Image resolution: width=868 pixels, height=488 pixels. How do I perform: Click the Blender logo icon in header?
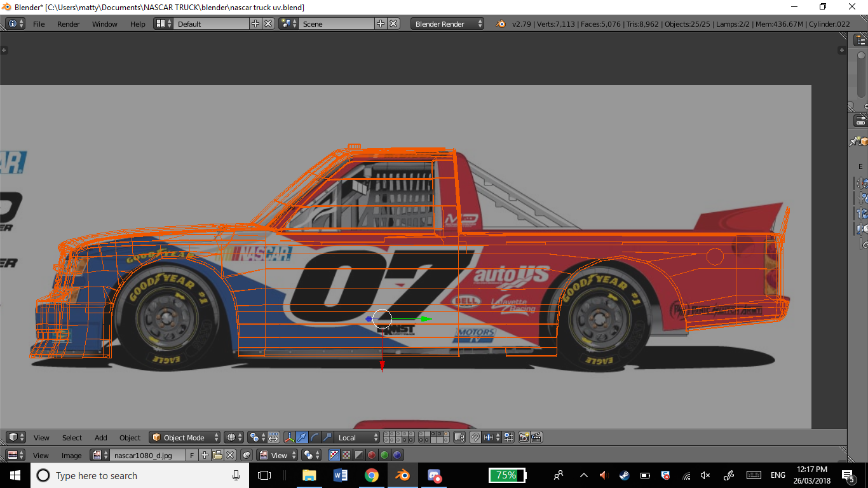(x=501, y=24)
